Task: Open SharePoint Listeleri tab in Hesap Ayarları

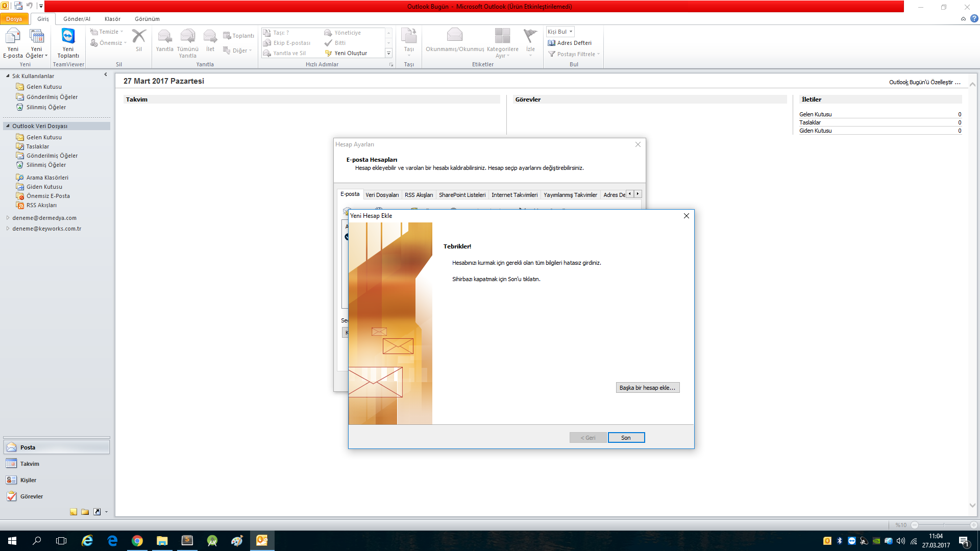Action: pyautogui.click(x=462, y=195)
